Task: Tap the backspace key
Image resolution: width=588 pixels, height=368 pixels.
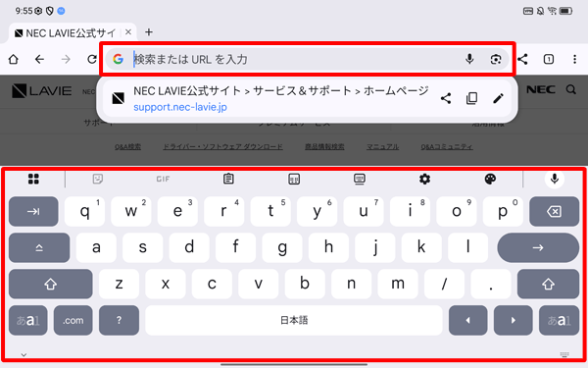Action: tap(555, 211)
